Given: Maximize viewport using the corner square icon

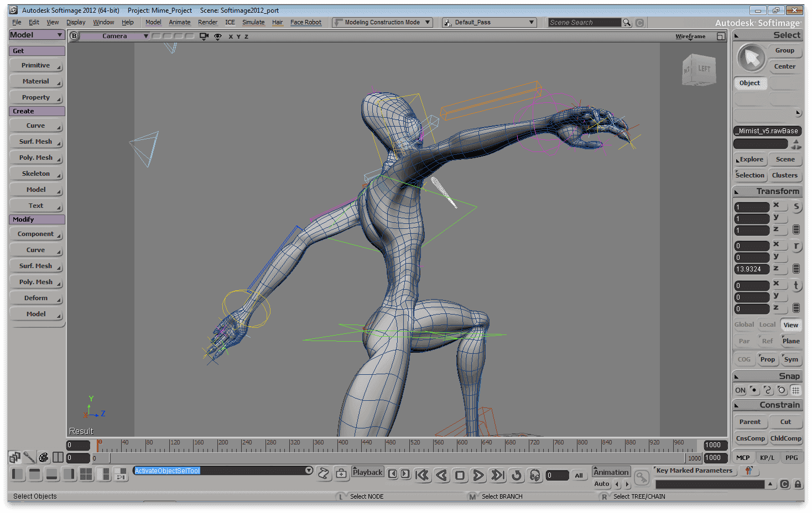Looking at the screenshot, I should [721, 36].
